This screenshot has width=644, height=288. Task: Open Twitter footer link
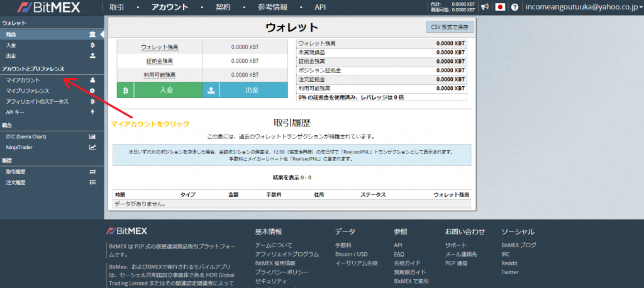pyautogui.click(x=509, y=272)
